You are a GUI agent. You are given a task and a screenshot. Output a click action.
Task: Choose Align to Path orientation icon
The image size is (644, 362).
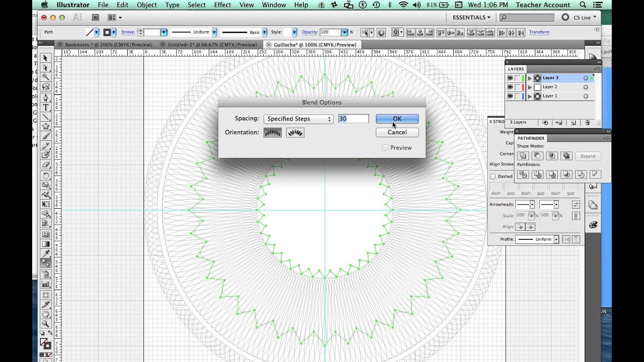coord(295,133)
